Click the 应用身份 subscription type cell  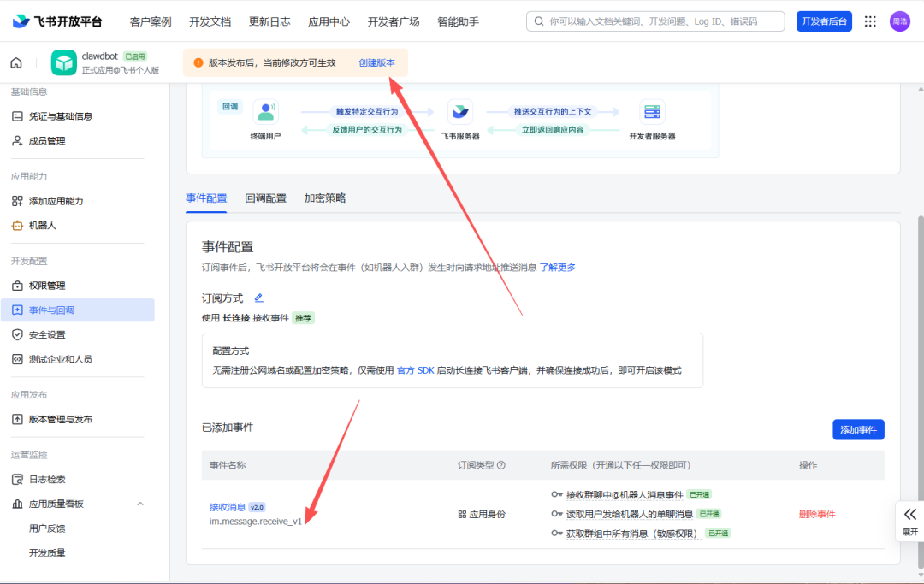point(482,514)
